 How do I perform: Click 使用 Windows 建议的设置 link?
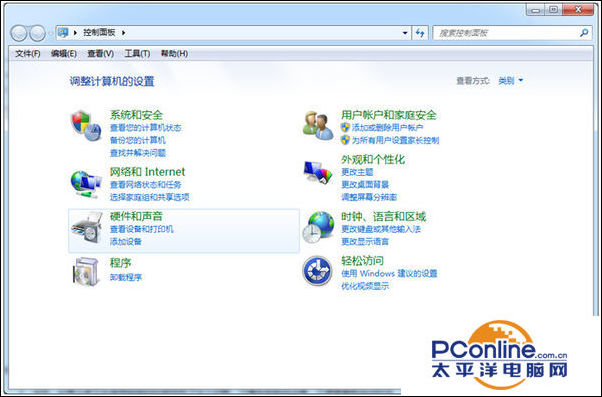click(x=389, y=273)
